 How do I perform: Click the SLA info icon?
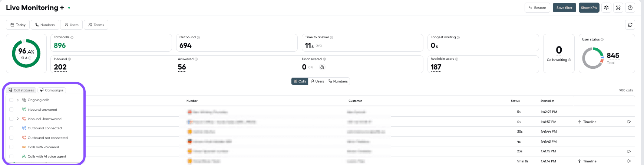click(30, 58)
